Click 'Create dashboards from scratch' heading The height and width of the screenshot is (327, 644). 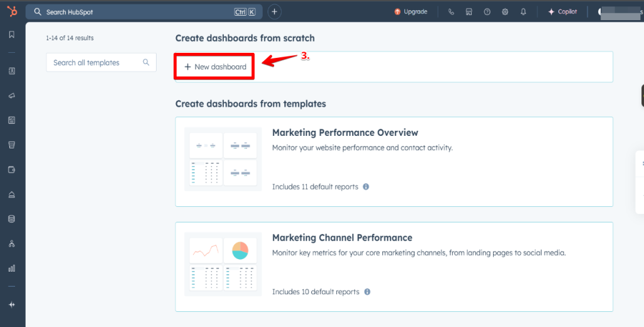[x=245, y=38]
